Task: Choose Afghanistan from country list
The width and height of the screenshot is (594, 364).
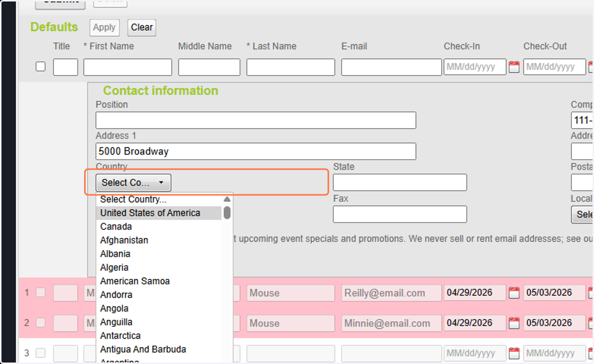Action: tap(158, 240)
